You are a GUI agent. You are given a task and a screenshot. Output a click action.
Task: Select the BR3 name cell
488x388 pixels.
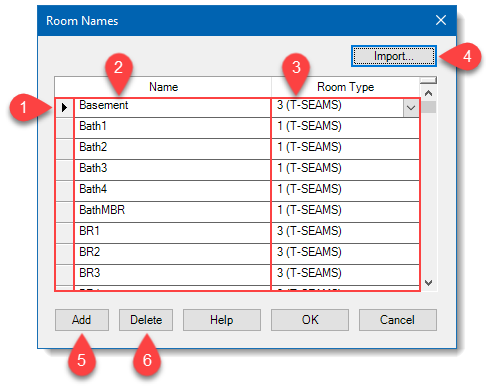172,275
